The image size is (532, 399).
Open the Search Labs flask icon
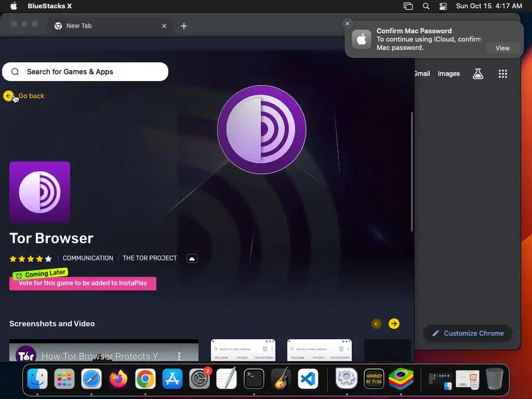click(x=478, y=74)
